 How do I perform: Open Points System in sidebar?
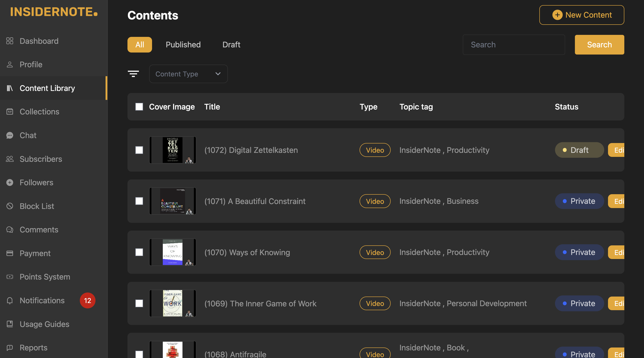pyautogui.click(x=54, y=277)
